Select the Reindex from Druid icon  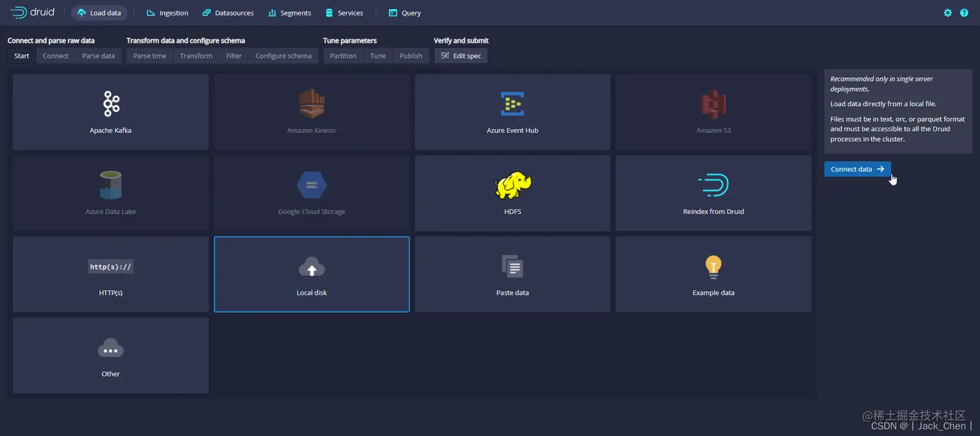pos(714,185)
